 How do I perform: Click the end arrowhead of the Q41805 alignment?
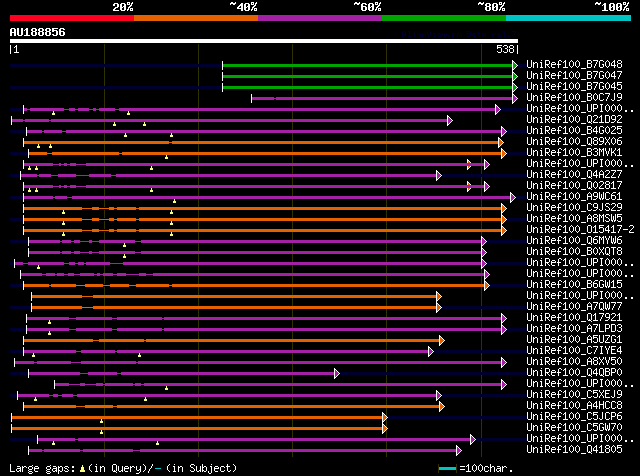click(x=459, y=451)
